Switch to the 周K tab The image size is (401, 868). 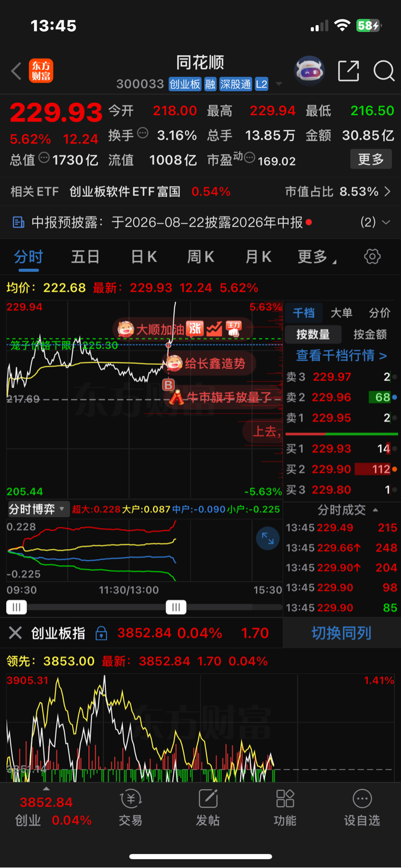point(200,257)
